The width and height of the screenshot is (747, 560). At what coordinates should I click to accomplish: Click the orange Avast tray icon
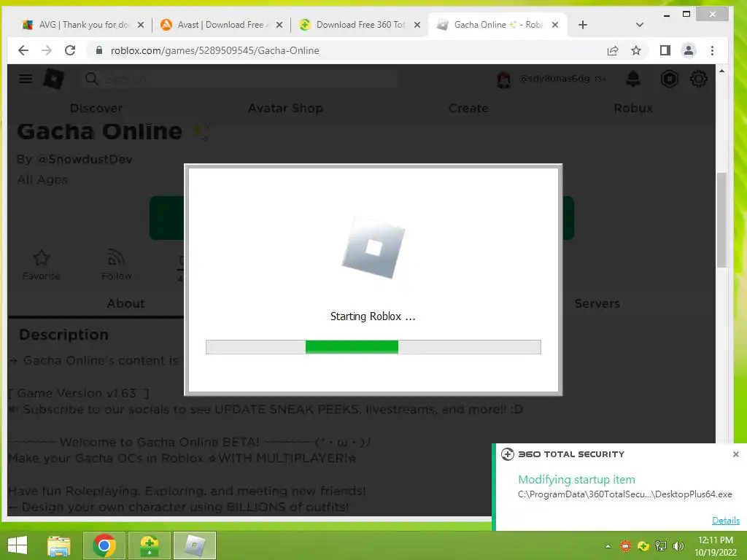625,546
